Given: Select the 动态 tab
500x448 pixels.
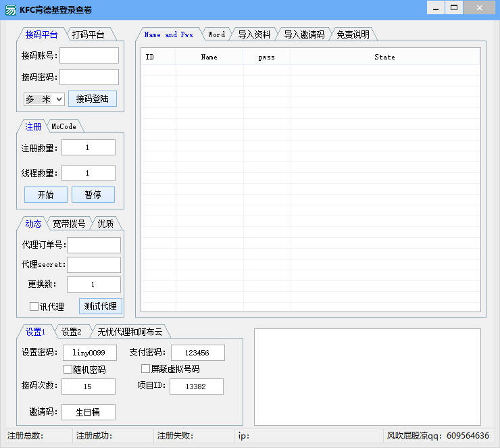Looking at the screenshot, I should pos(33,224).
